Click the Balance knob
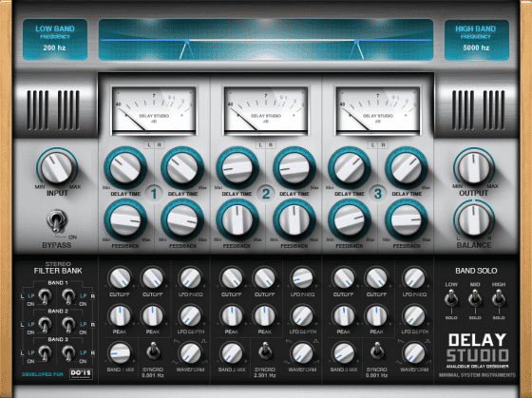Image resolution: width=532 pixels, height=398 pixels. click(x=474, y=219)
